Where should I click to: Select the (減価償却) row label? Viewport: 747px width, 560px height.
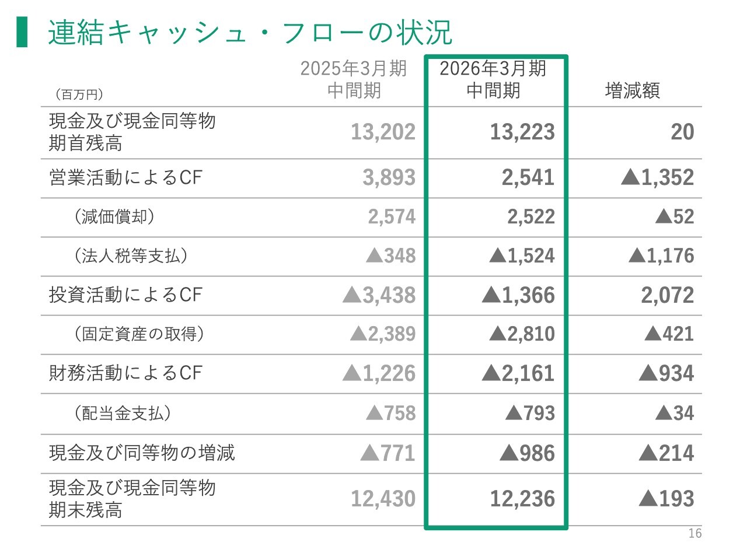coord(114,216)
